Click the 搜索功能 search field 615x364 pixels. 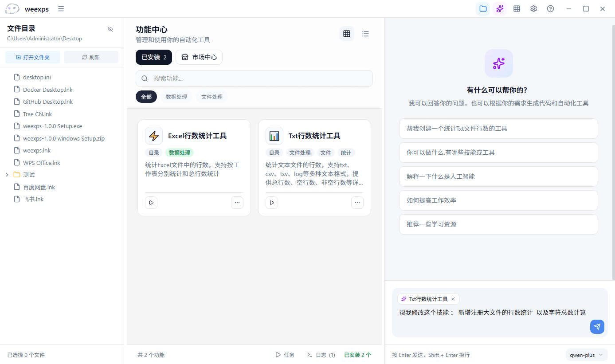click(254, 78)
